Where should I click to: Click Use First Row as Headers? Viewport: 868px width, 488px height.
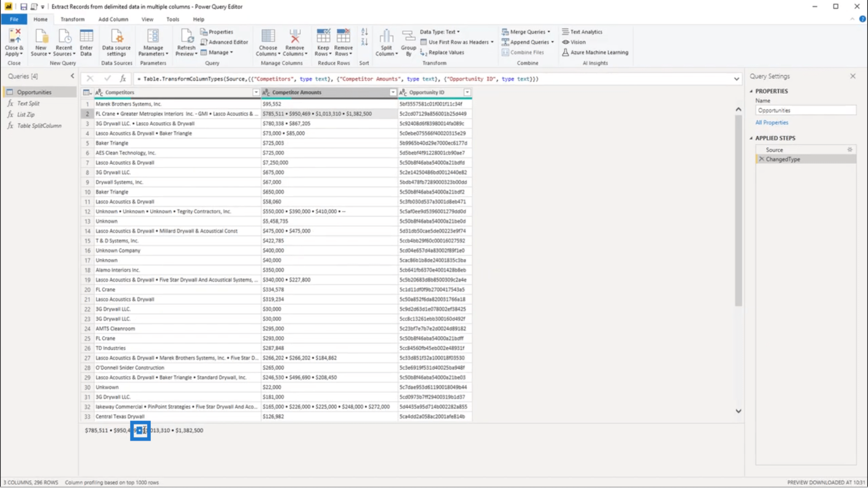pyautogui.click(x=457, y=42)
